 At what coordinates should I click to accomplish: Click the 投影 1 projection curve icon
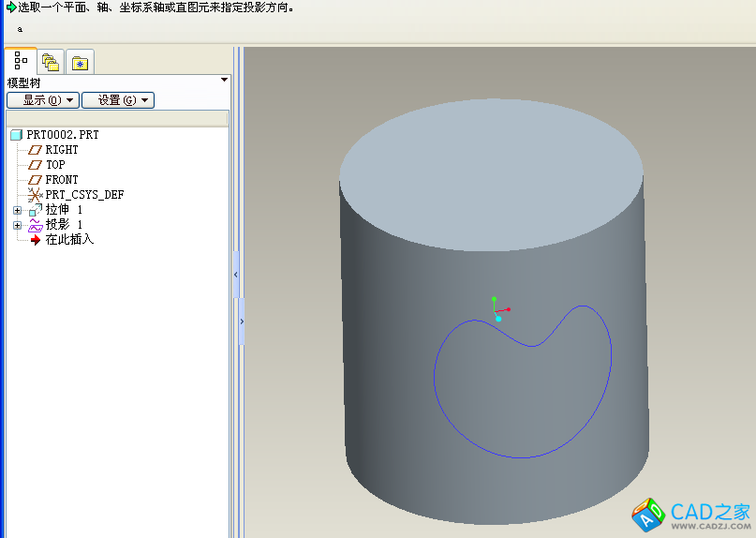(x=36, y=225)
